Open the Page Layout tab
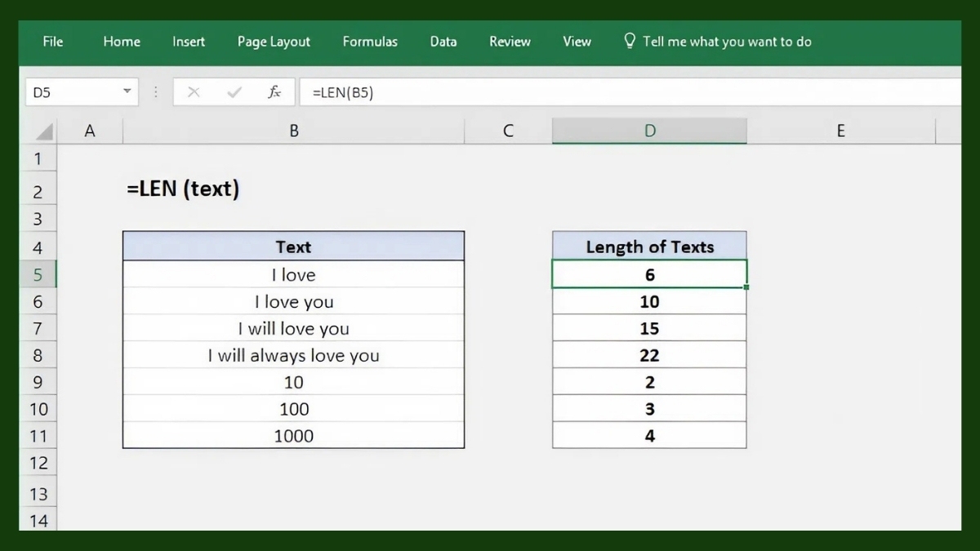This screenshot has height=551, width=980. tap(274, 41)
